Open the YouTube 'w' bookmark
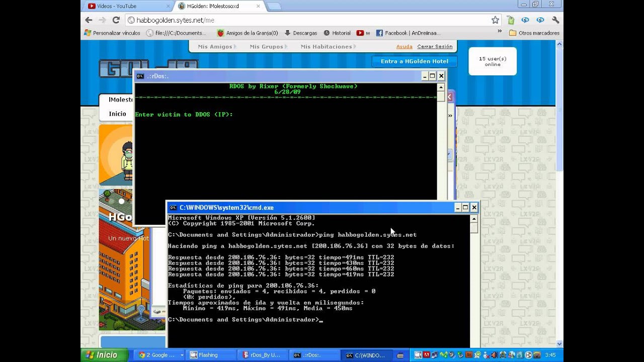The height and width of the screenshot is (362, 644). point(363,33)
